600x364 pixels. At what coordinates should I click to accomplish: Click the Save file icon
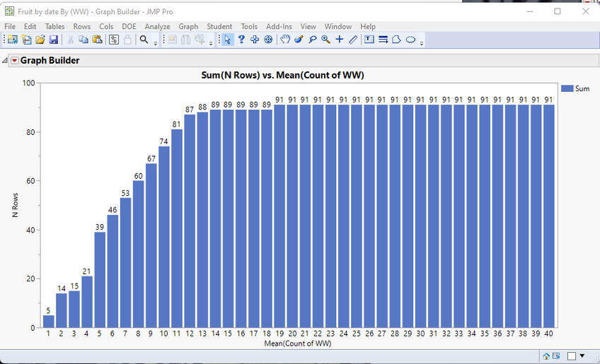53,40
